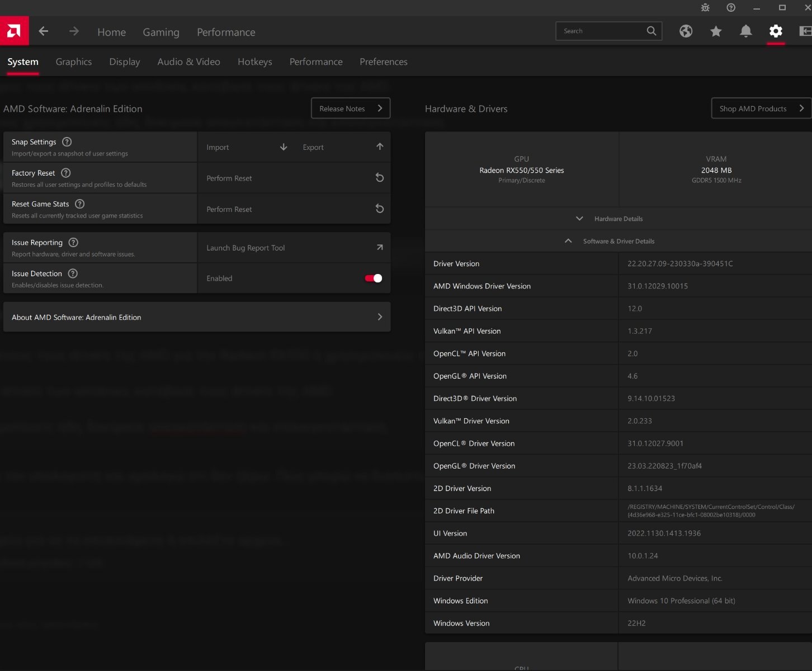Switch to the Graphics tab
Viewport: 812px width, 671px height.
point(74,62)
